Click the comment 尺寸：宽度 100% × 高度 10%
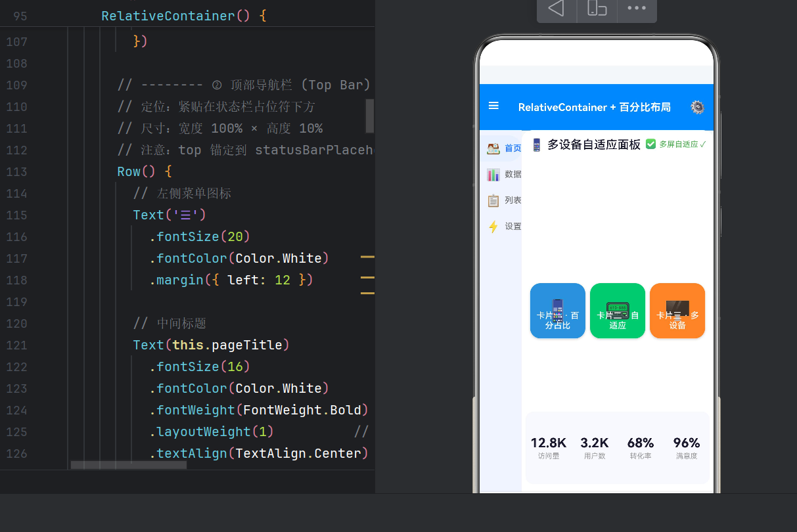Viewport: 797px width, 532px height. 219,128
